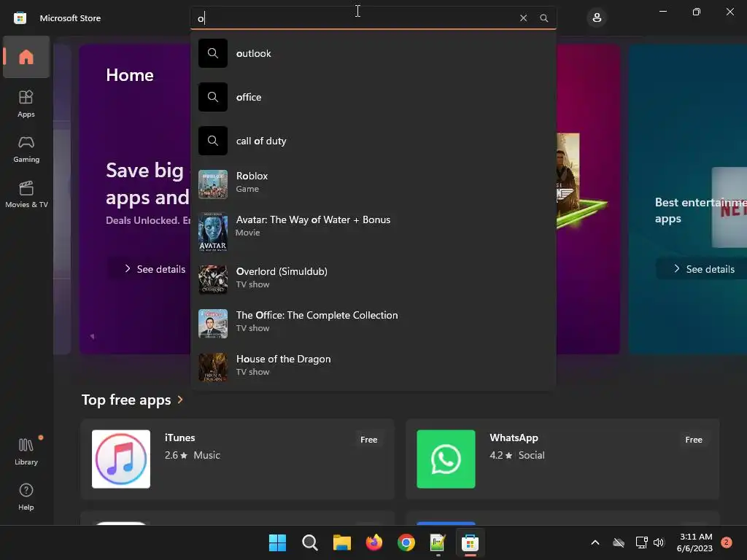Screen dimensions: 747x560
Task: Open the Top free apps heading
Action: coord(126,400)
